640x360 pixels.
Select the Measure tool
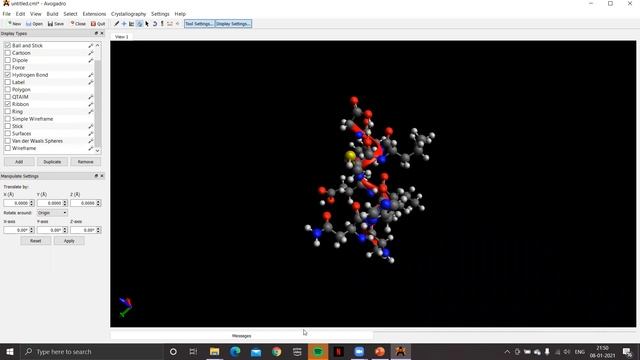click(170, 24)
